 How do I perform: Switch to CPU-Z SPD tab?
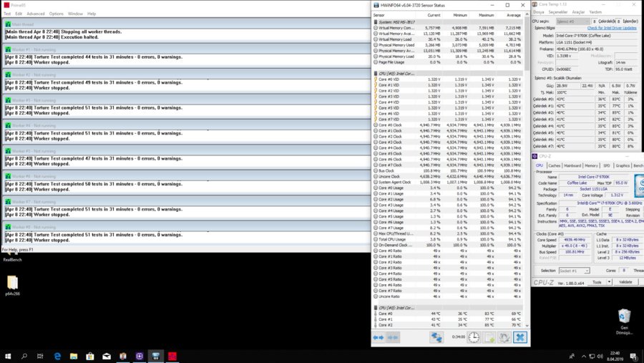coord(607,165)
